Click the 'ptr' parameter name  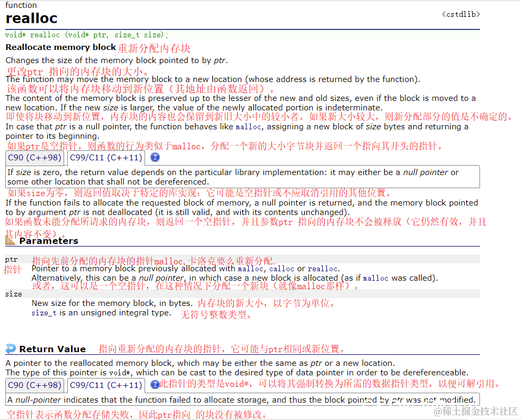point(11,260)
